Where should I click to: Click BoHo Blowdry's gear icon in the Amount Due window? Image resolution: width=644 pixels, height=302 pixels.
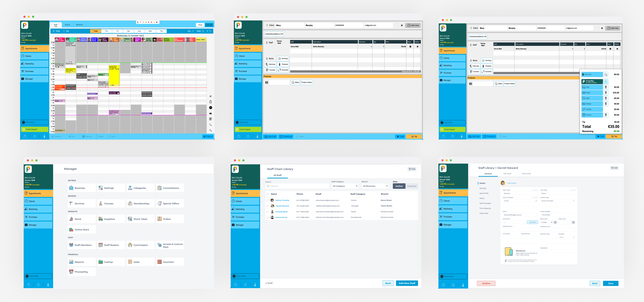[x=410, y=46]
